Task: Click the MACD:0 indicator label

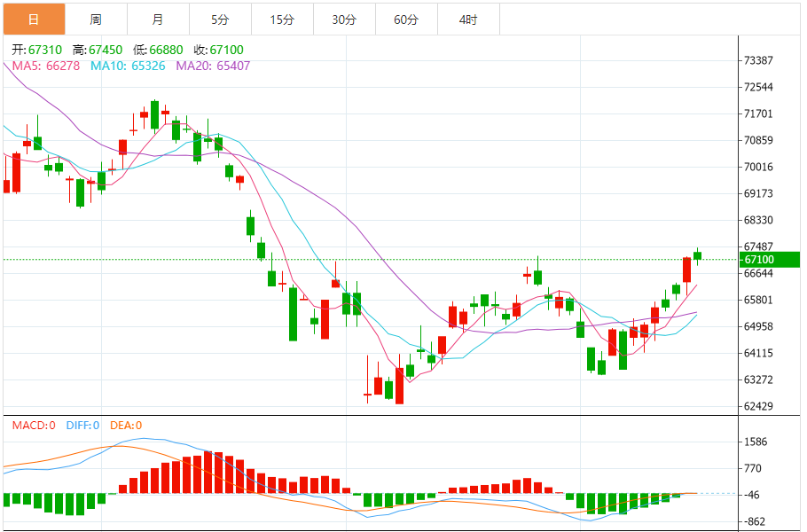Action: point(34,426)
